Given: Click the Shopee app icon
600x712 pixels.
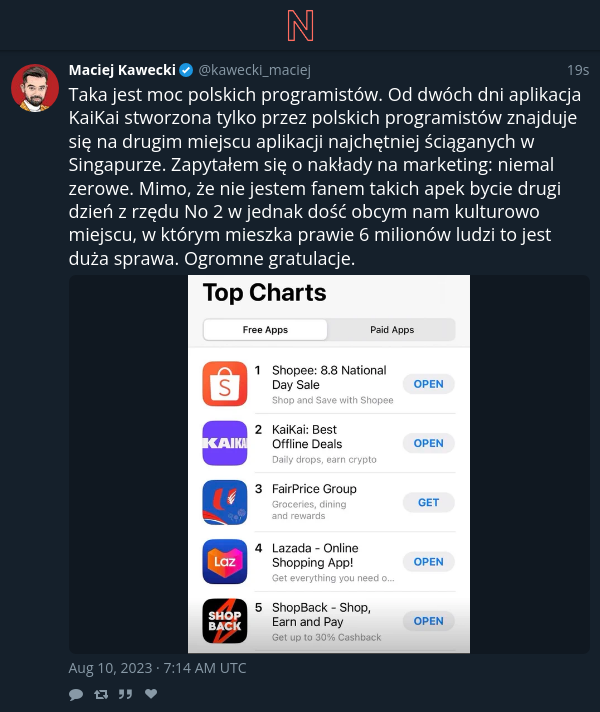Looking at the screenshot, I should point(225,384).
